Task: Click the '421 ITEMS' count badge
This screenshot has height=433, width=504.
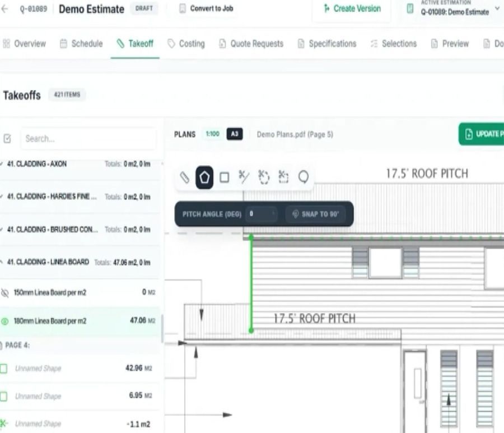Action: coord(67,95)
